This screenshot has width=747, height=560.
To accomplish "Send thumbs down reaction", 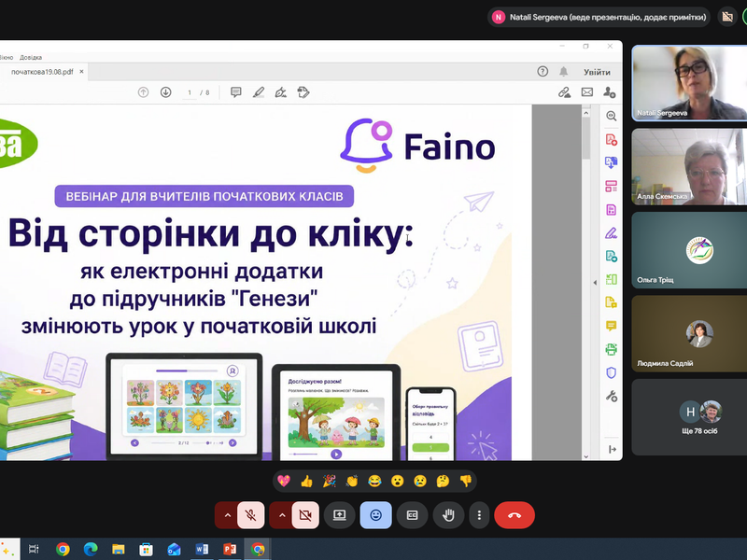I will click(465, 481).
